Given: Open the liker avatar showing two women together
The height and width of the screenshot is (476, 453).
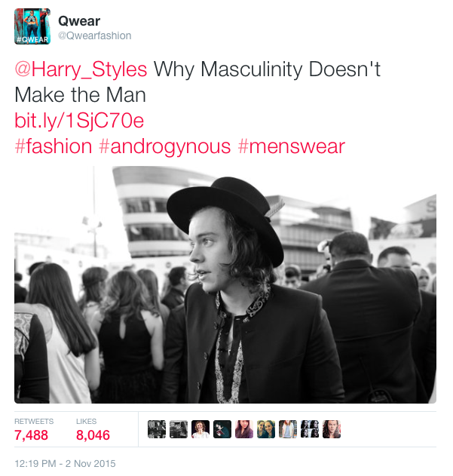Looking at the screenshot, I should [x=266, y=429].
